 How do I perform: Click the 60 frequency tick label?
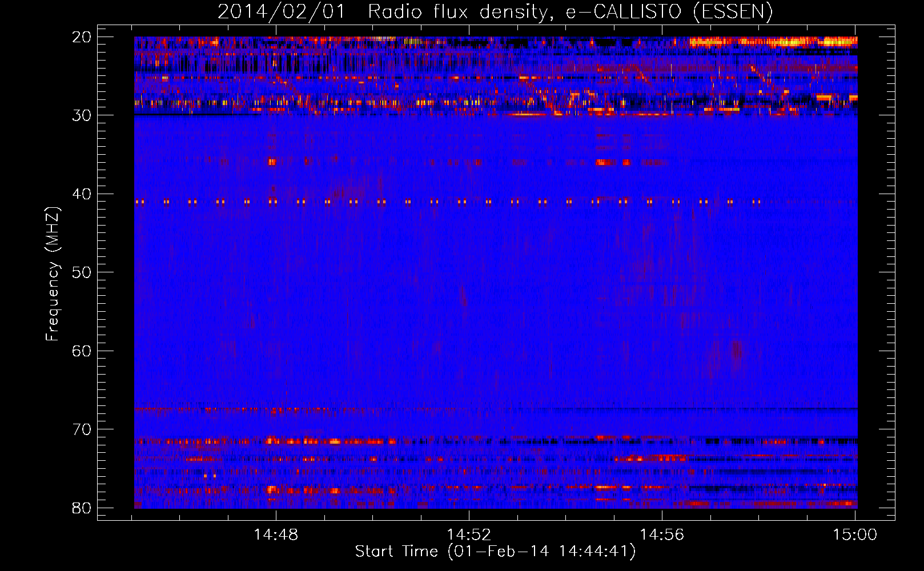pos(82,351)
